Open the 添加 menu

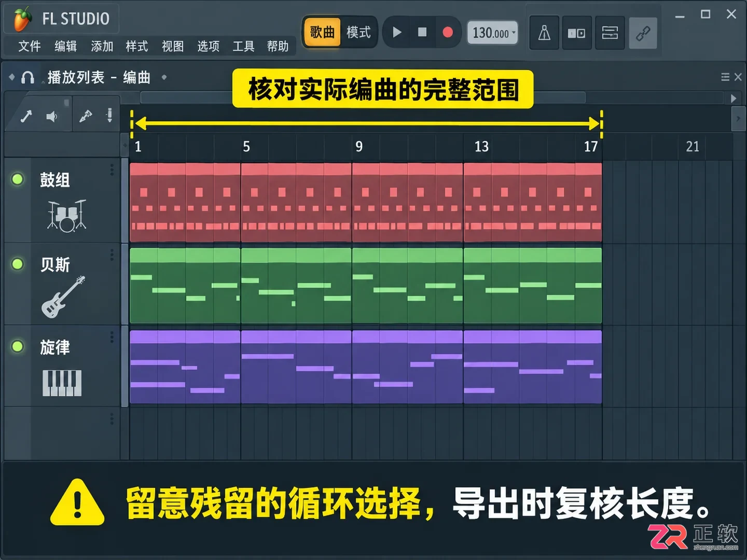102,46
